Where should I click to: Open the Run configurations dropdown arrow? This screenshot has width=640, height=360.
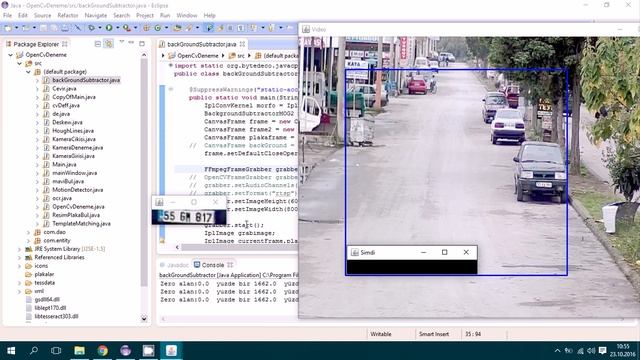pyautogui.click(x=118, y=28)
